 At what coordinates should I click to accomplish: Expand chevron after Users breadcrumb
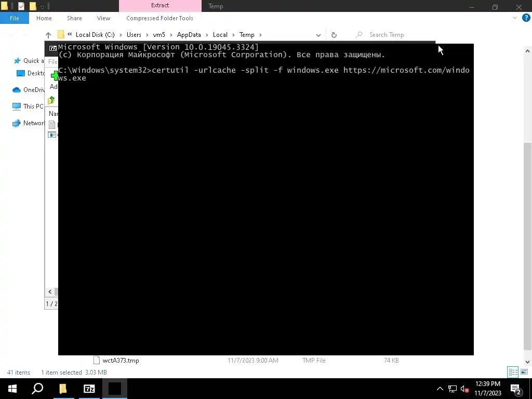(147, 35)
